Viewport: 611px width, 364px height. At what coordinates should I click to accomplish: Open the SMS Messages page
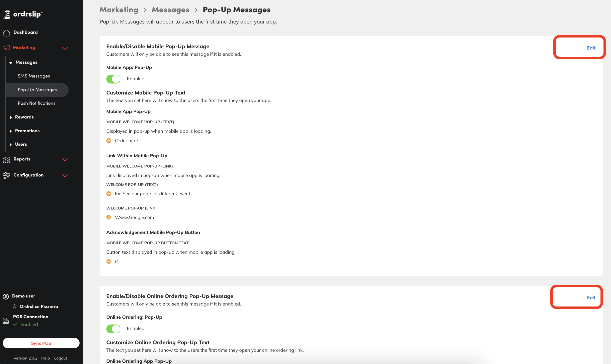click(34, 76)
